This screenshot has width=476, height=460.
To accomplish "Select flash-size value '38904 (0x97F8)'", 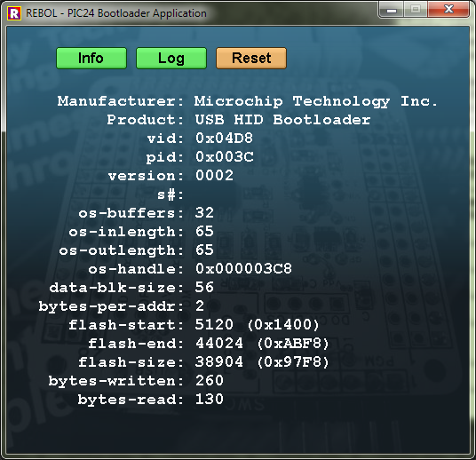I will pos(262,362).
